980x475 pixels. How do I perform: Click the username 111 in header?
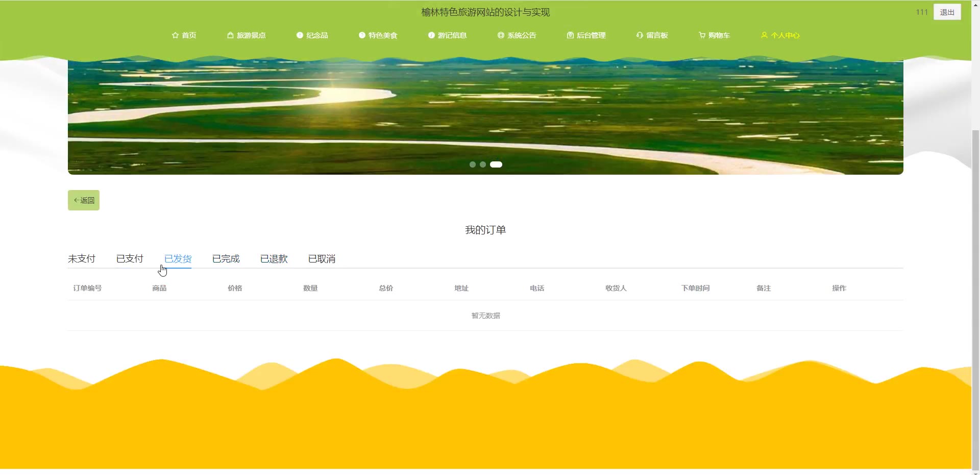pos(922,12)
